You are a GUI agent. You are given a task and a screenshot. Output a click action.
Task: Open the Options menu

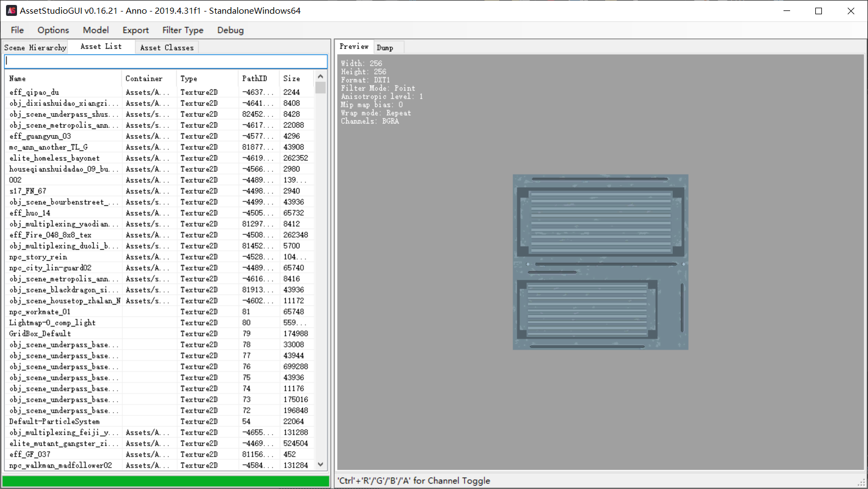pyautogui.click(x=53, y=30)
